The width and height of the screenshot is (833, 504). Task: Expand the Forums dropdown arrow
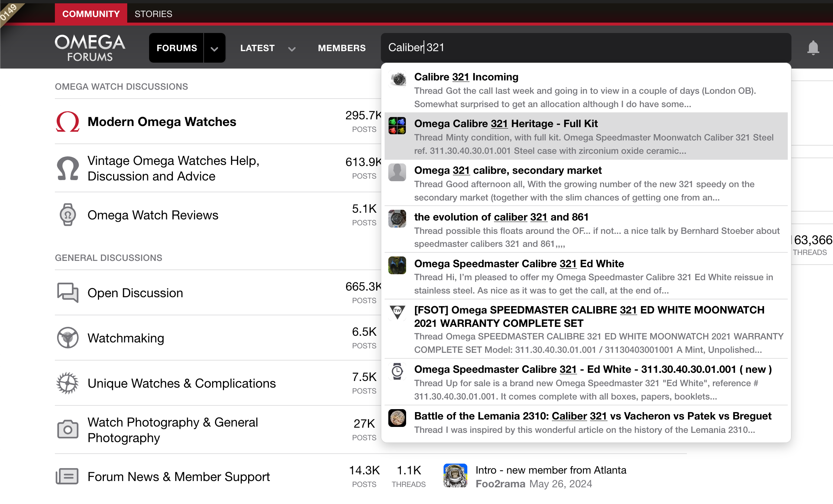click(214, 48)
